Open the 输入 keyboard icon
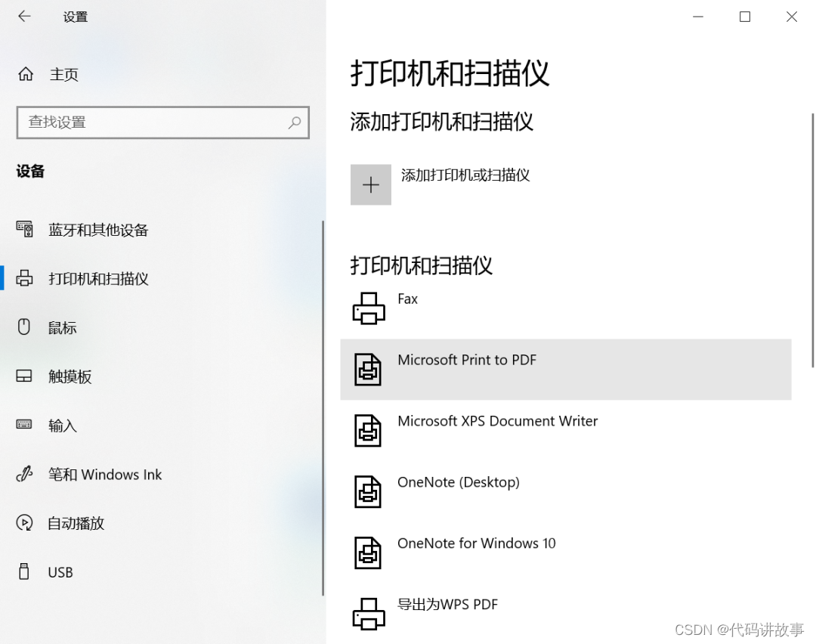Image resolution: width=816 pixels, height=644 pixels. 24,424
